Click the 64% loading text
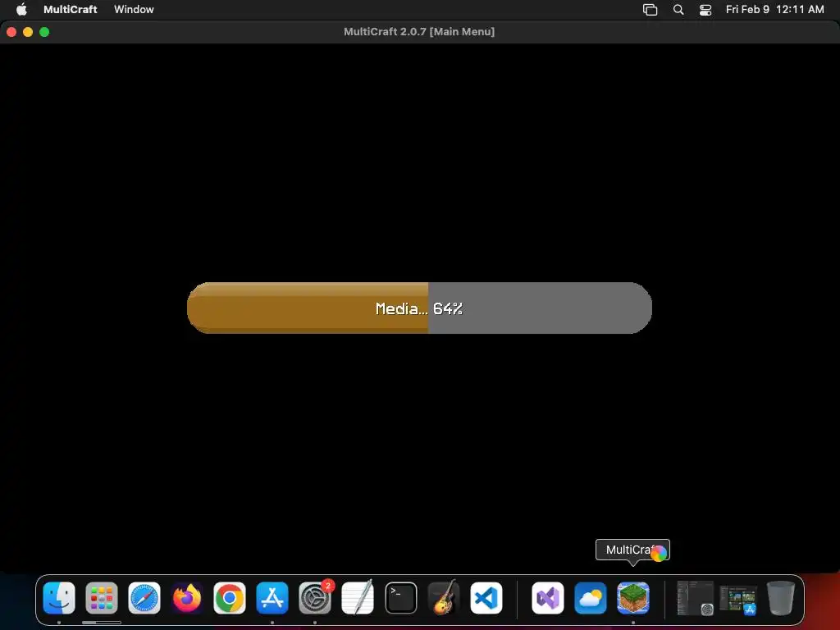The width and height of the screenshot is (840, 630). (448, 308)
